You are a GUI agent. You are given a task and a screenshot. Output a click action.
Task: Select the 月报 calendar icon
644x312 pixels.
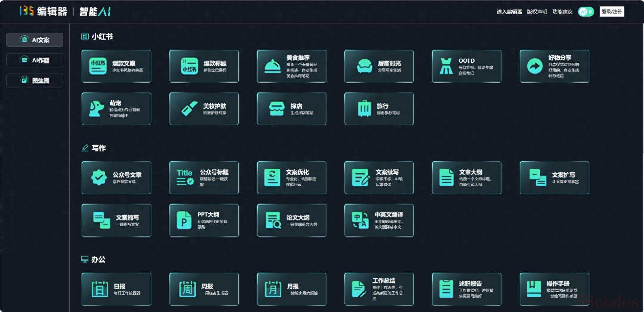273,289
